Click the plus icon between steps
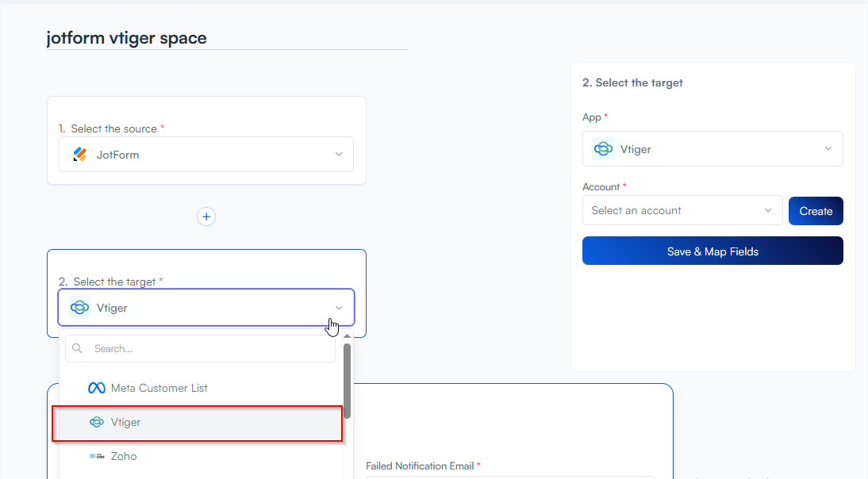Viewport: 868px width, 479px height. coord(206,217)
